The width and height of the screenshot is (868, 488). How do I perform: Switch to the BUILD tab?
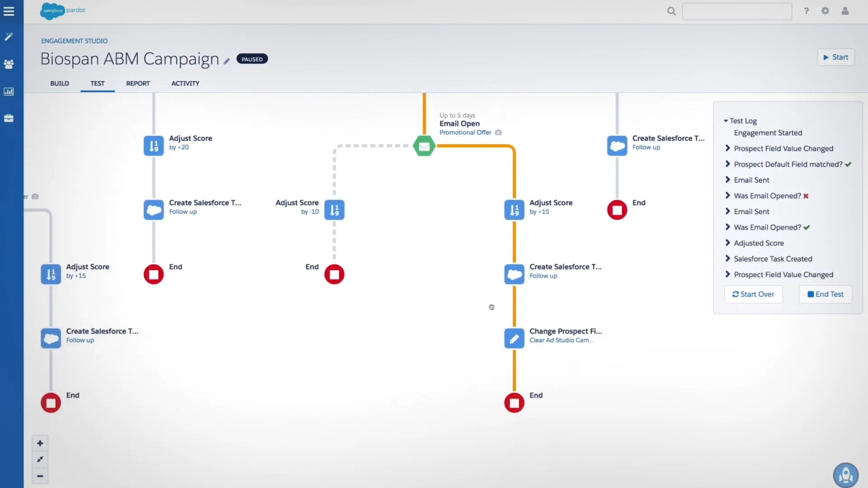[60, 84]
